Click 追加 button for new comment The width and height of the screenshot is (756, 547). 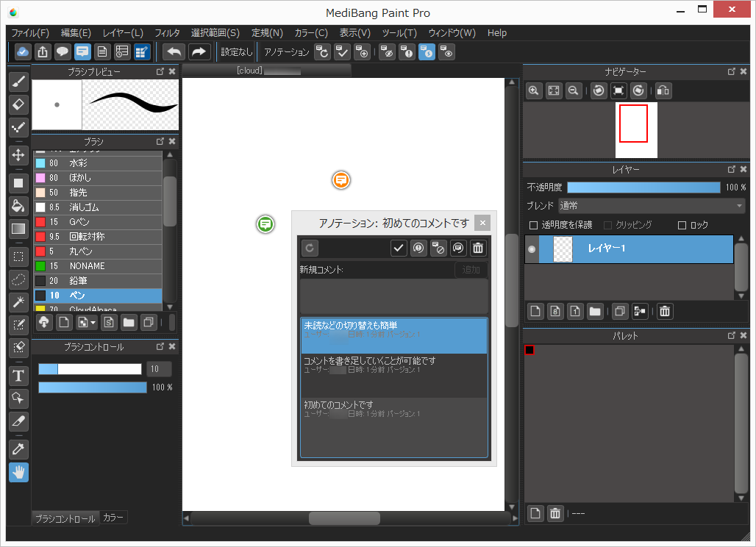(x=471, y=270)
